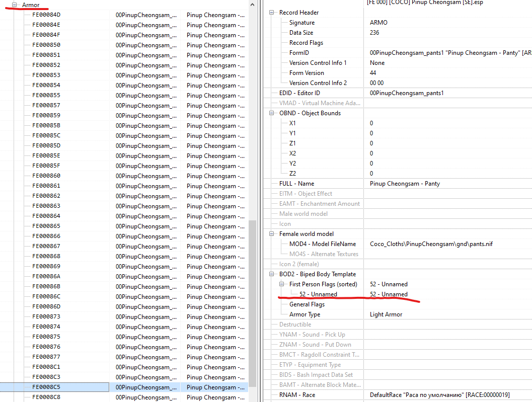This screenshot has width=532, height=402.
Task: Click FULL - Name value Pinup Cheongsam - Panty
Action: click(x=405, y=184)
